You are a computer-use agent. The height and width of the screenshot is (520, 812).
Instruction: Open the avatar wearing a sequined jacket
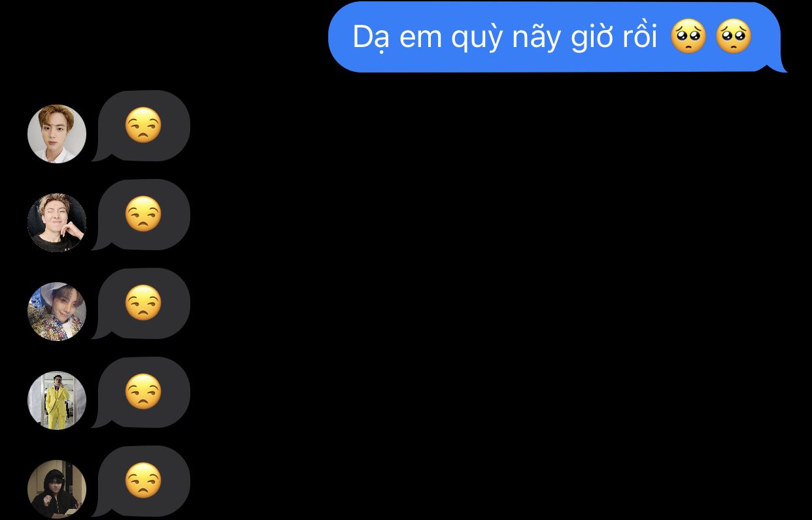57,312
